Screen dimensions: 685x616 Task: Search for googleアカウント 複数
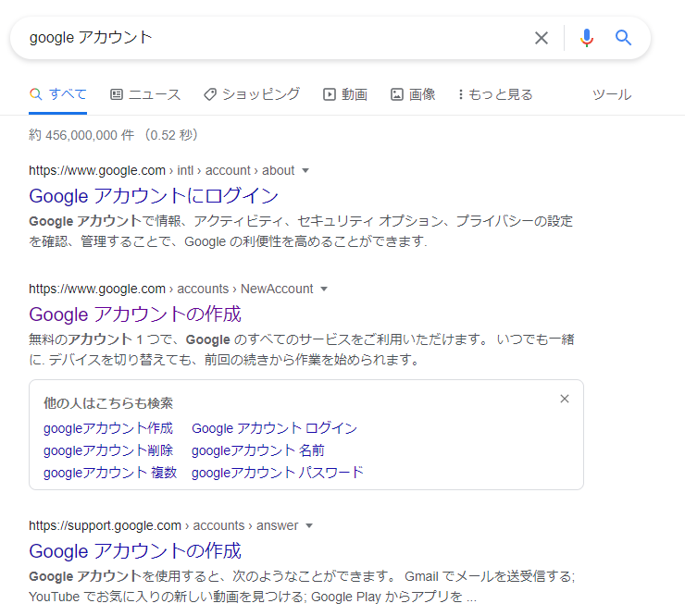pyautogui.click(x=110, y=473)
